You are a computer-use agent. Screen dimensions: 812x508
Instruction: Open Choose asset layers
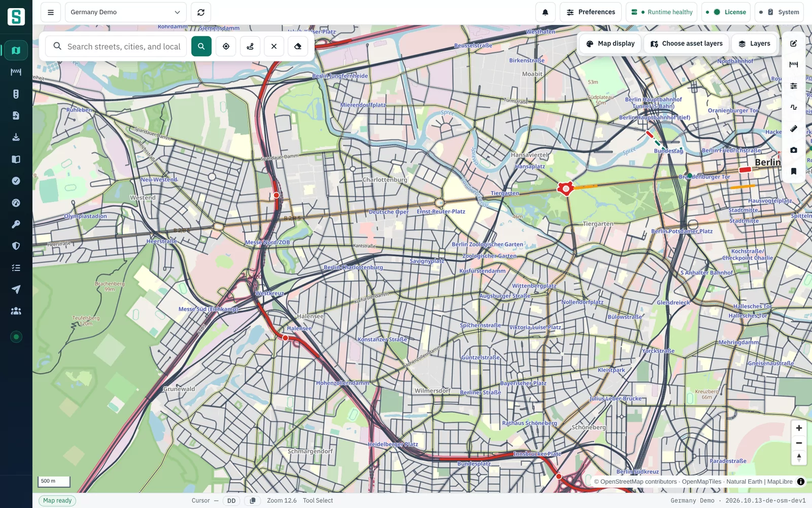687,44
